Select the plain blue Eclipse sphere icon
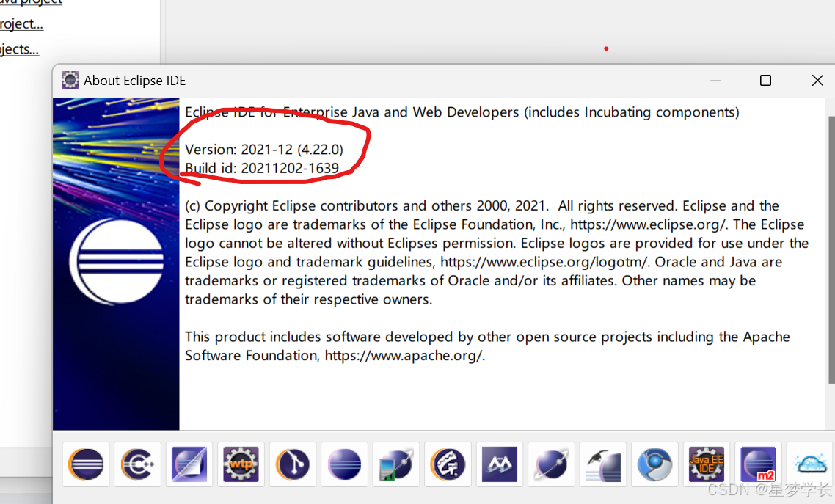The image size is (835, 504). click(x=344, y=464)
